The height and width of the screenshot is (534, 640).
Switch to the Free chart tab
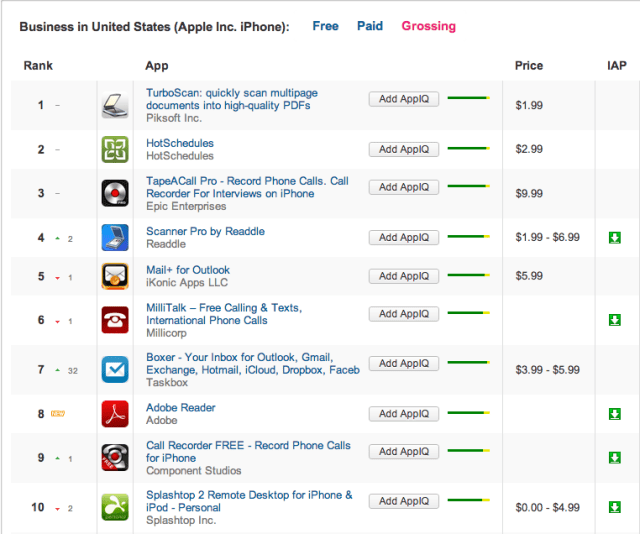325,26
